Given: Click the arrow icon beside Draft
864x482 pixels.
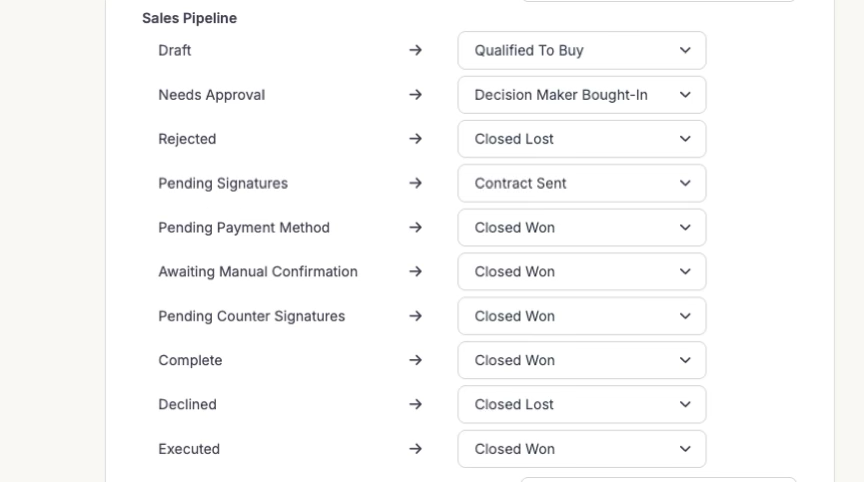Looking at the screenshot, I should point(415,51).
